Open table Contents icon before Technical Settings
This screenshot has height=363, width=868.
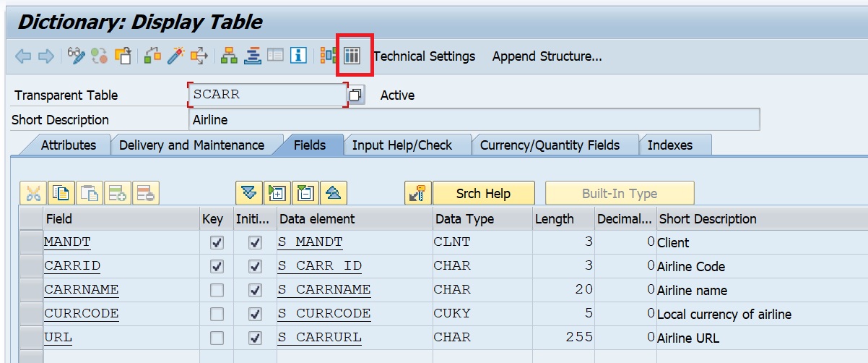coord(352,56)
